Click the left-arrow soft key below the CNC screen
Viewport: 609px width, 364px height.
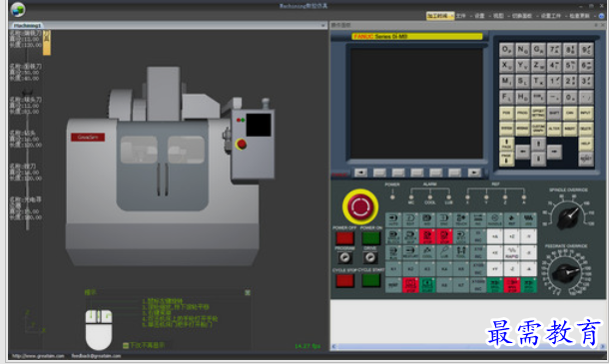pyautogui.click(x=360, y=173)
